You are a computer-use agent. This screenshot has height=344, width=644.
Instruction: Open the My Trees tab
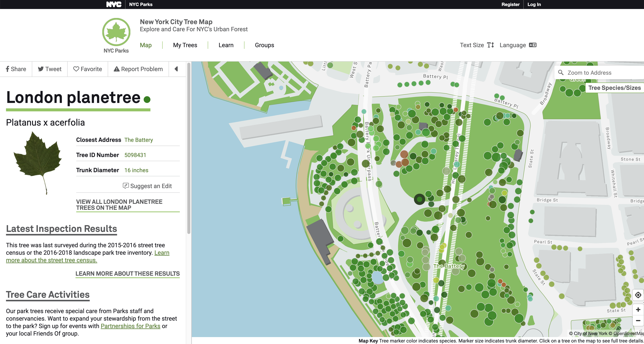click(x=185, y=45)
